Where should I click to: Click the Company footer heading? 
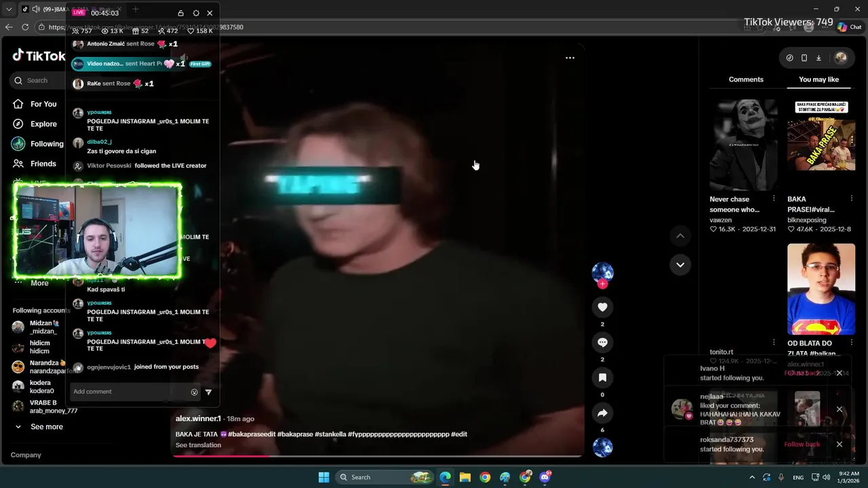coord(26,455)
